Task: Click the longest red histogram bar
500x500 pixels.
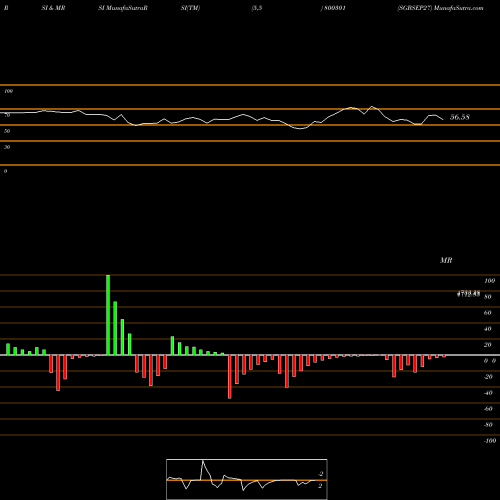Action: (230, 377)
